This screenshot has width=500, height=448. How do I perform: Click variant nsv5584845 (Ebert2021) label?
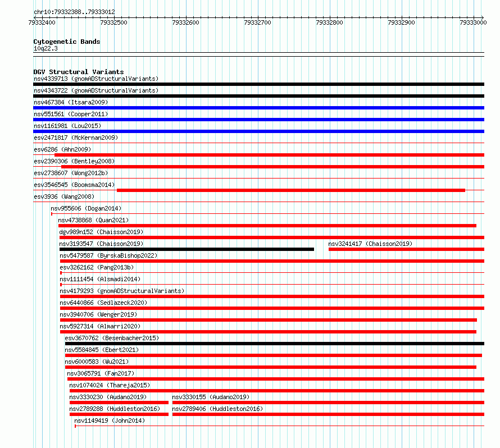point(102,350)
